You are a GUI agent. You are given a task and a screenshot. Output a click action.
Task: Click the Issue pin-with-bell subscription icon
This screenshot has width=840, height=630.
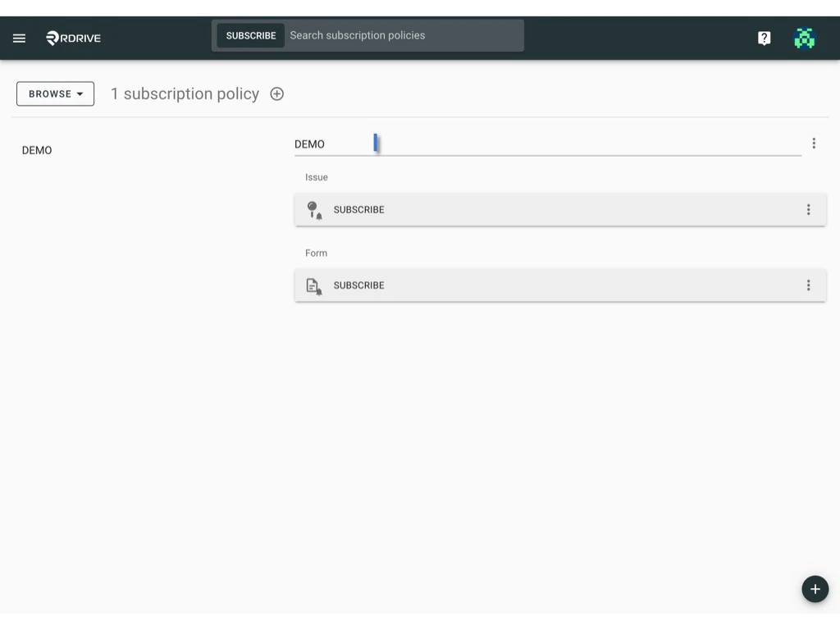tap(314, 209)
